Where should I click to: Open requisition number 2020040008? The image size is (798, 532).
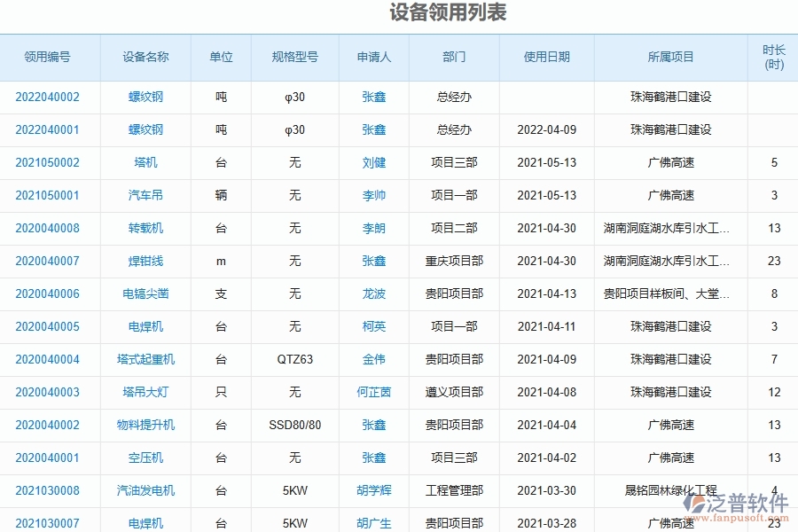pyautogui.click(x=49, y=228)
